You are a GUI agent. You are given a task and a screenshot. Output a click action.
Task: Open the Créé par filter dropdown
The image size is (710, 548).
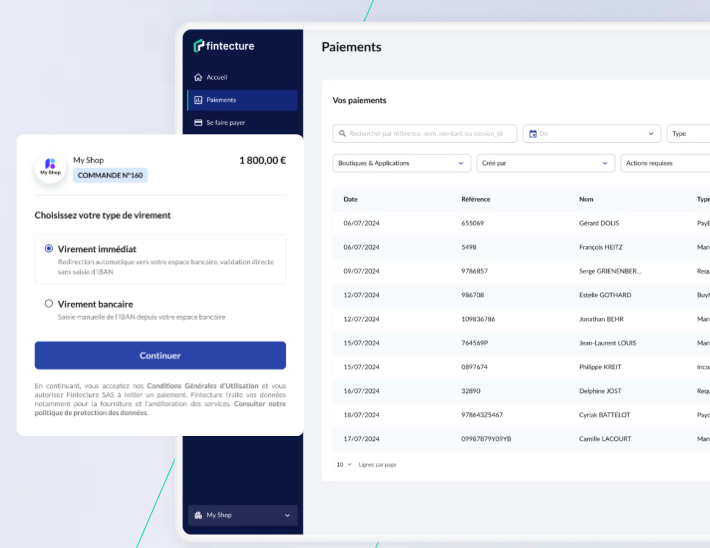(x=545, y=163)
